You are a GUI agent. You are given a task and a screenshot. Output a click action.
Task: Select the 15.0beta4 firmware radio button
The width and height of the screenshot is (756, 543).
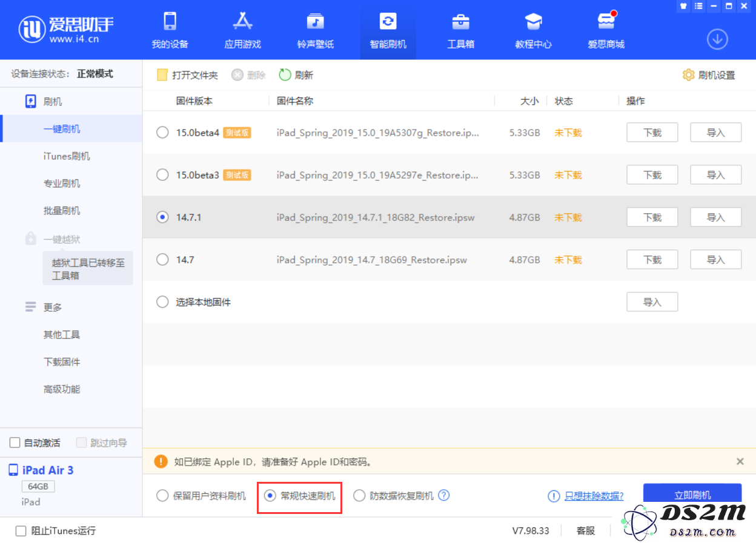[162, 133]
